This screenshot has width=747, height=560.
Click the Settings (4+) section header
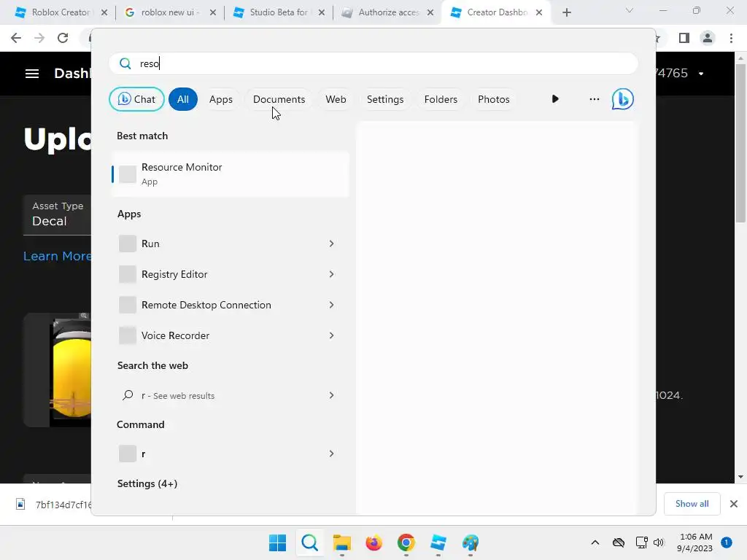pos(147,483)
